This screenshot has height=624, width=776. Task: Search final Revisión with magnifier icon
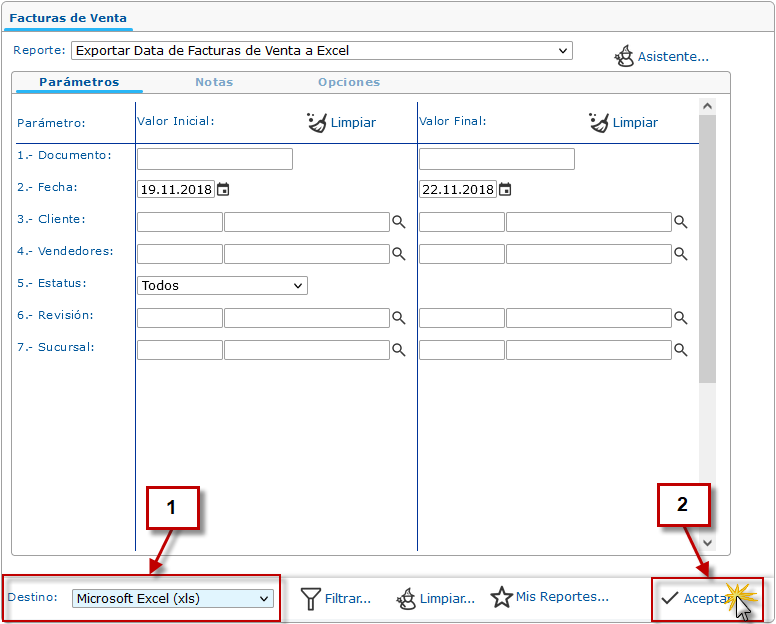point(680,318)
